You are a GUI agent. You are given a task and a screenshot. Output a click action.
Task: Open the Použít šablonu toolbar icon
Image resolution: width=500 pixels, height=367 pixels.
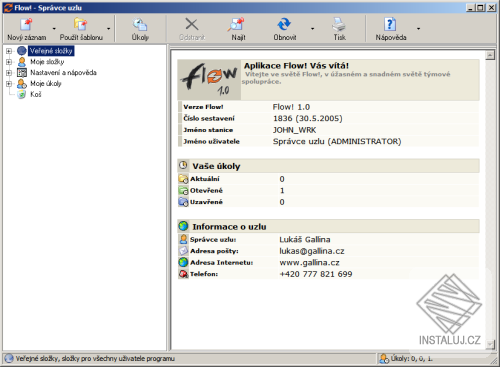(x=80, y=24)
